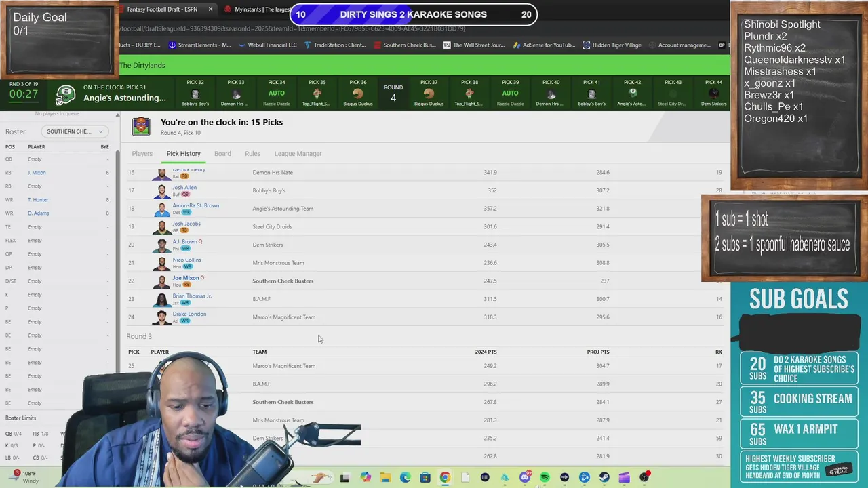Image resolution: width=868 pixels, height=488 pixels.
Task: Open Joe Mixon player link
Action: (x=186, y=278)
